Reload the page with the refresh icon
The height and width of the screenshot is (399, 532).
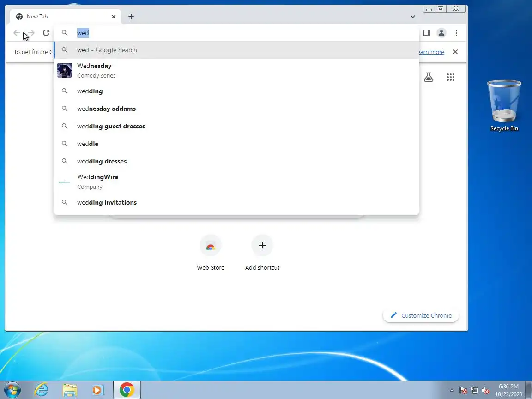tap(46, 33)
